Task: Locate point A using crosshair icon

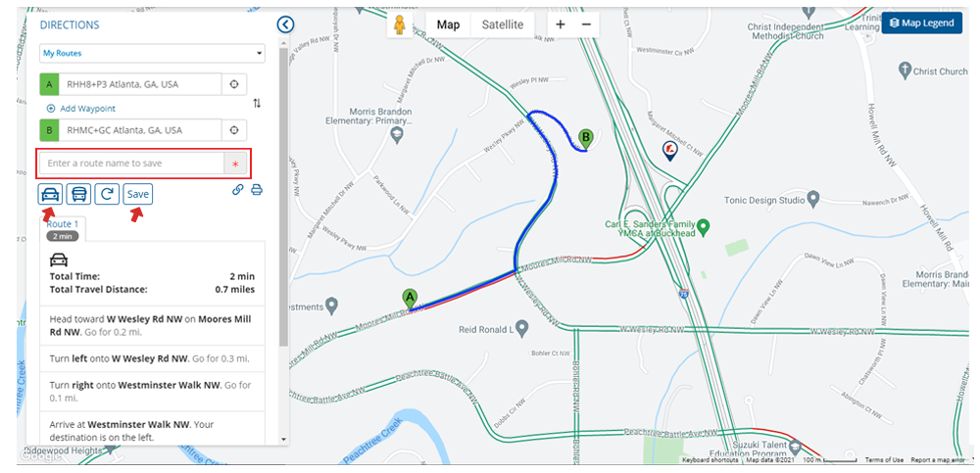Action: (x=234, y=84)
